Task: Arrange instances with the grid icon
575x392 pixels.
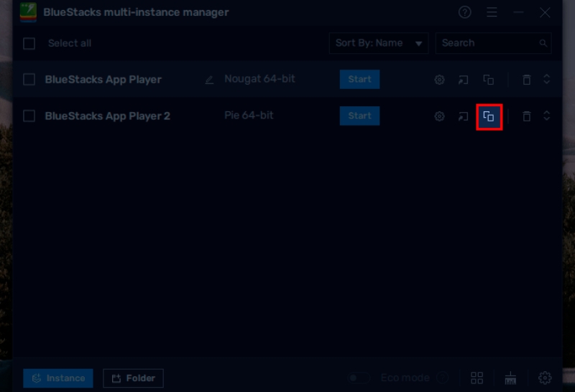Action: click(x=477, y=378)
